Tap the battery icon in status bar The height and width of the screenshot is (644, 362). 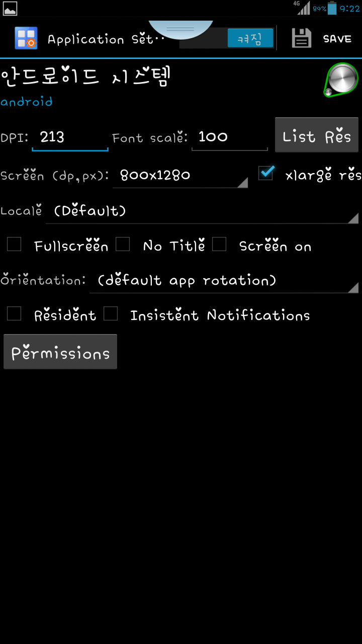[x=332, y=8]
